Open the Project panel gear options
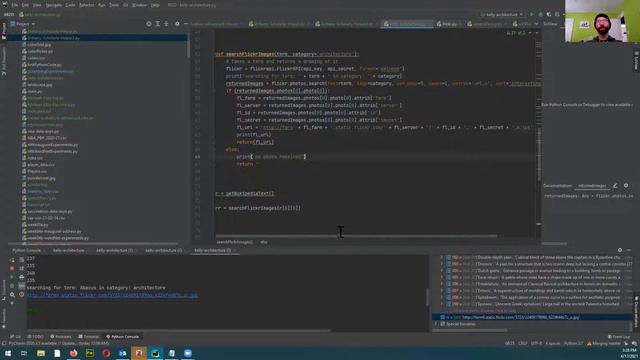The height and width of the screenshot is (360, 640). click(177, 24)
